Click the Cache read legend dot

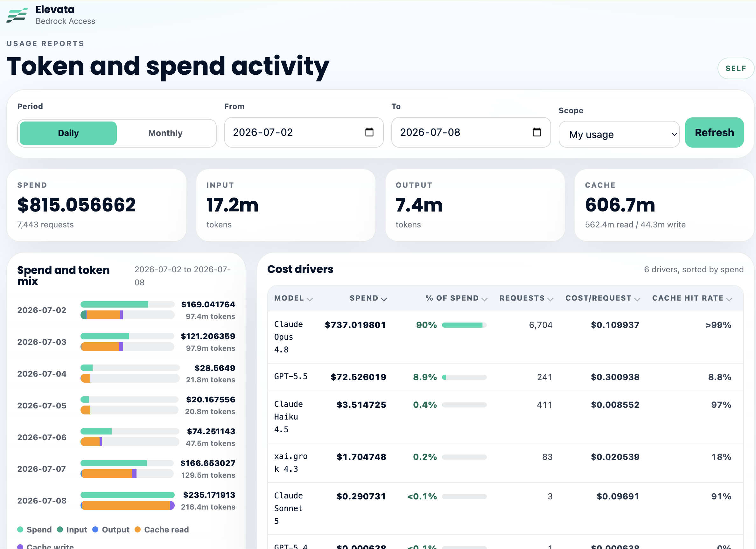(x=138, y=529)
